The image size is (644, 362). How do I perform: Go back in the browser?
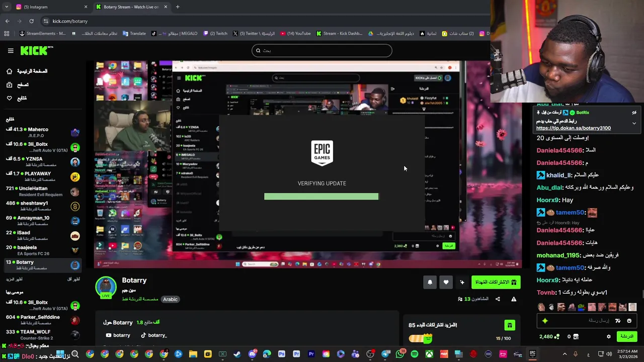point(7,21)
